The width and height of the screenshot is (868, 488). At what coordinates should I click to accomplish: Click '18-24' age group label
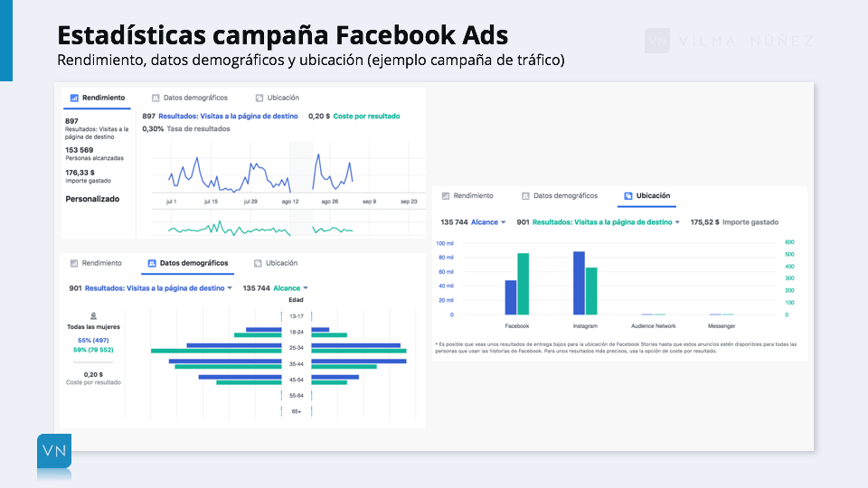[297, 332]
